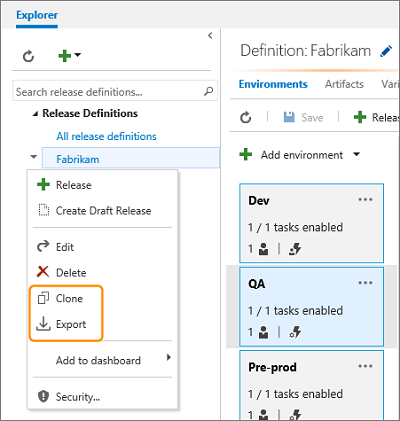400x421 pixels.
Task: Refresh the release definitions list in Explorer
Action: tap(28, 56)
